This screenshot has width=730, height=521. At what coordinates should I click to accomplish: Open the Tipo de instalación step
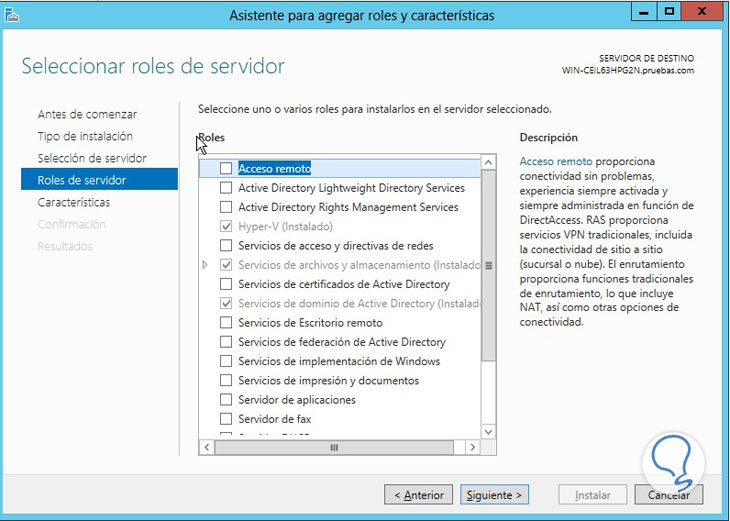(x=85, y=136)
